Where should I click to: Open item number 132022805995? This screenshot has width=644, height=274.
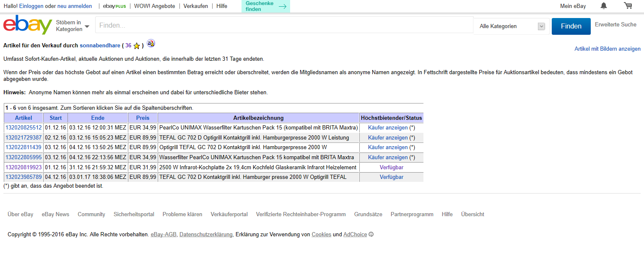(23, 158)
